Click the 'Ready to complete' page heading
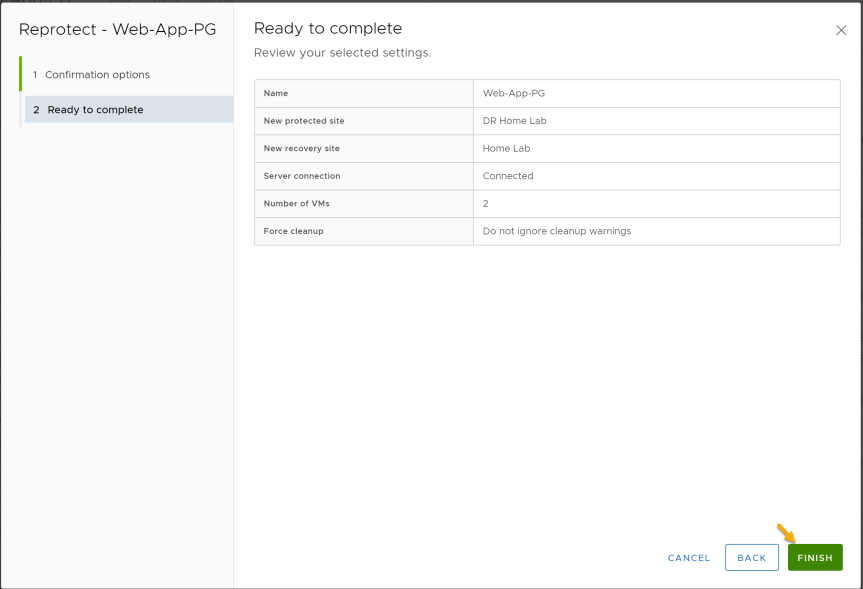This screenshot has width=863, height=589. click(x=328, y=28)
